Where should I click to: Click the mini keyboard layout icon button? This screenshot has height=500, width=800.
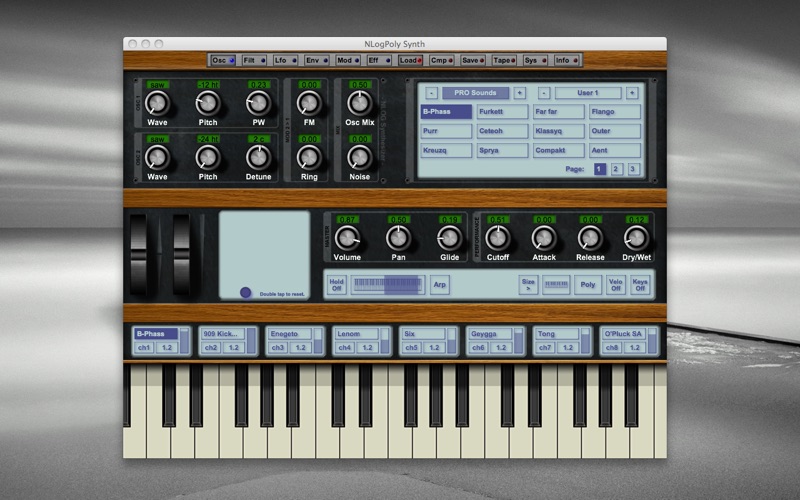coord(556,285)
